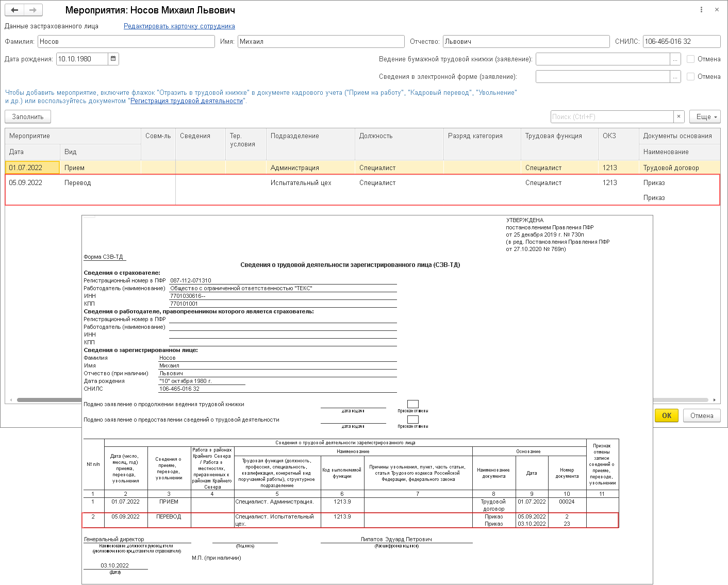Open calendar picker for Дата рождения
Image resolution: width=728 pixels, height=585 pixels.
pyautogui.click(x=113, y=59)
